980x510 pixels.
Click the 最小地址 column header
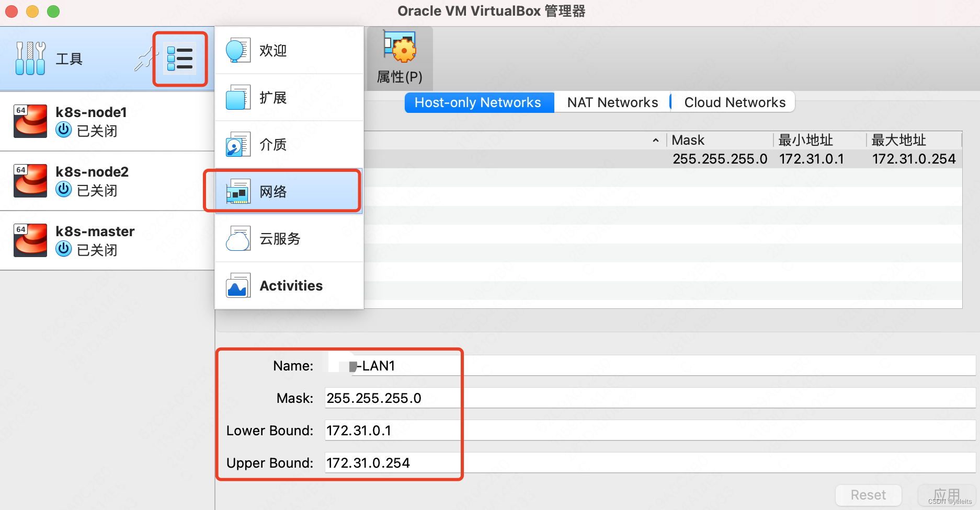[820, 140]
